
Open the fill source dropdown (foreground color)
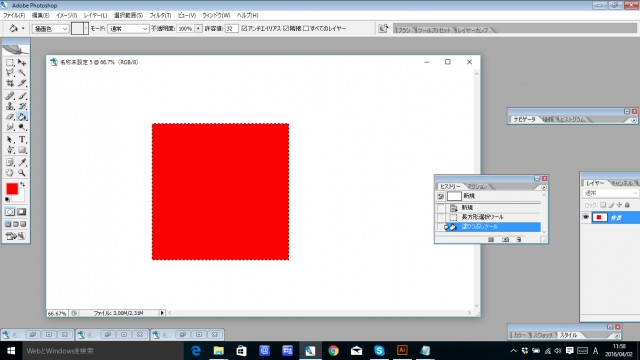[51, 29]
